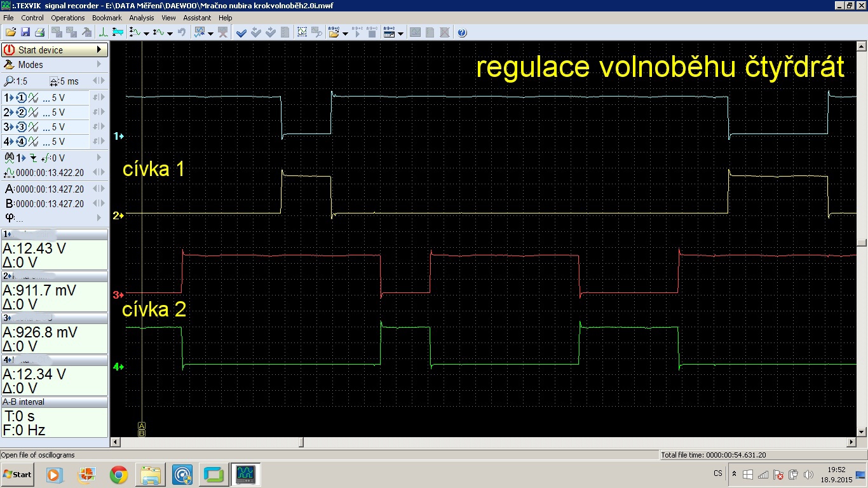Adjust cursor A time with its arrows
The width and height of the screenshot is (868, 488).
click(x=98, y=189)
